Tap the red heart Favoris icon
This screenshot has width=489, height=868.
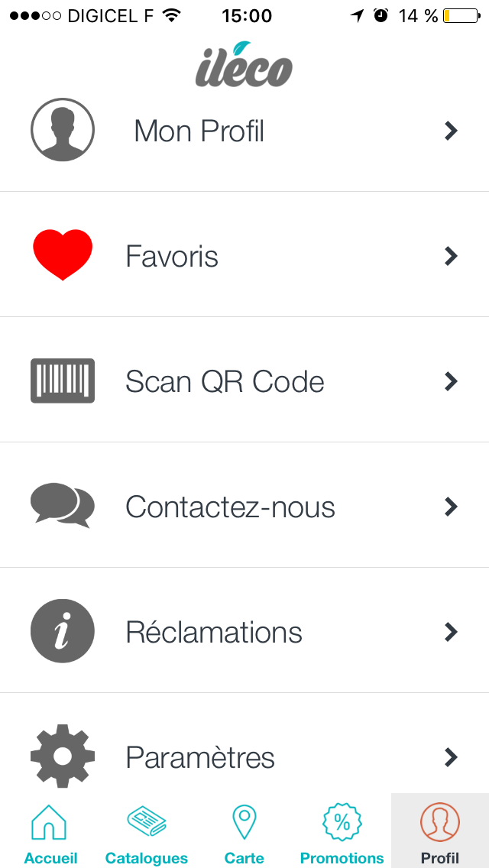click(63, 254)
